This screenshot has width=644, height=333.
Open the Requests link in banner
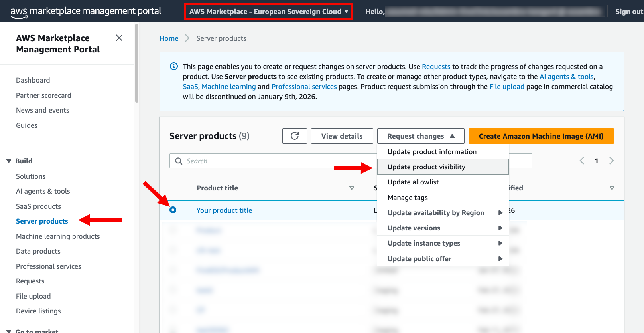point(436,67)
